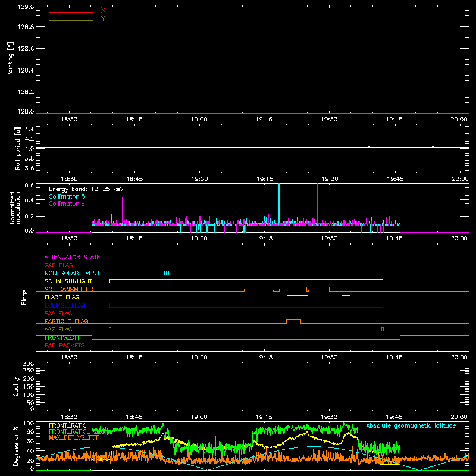Click the cyan Collimator 8 legend entry
The width and height of the screenshot is (476, 476).
[67, 196]
